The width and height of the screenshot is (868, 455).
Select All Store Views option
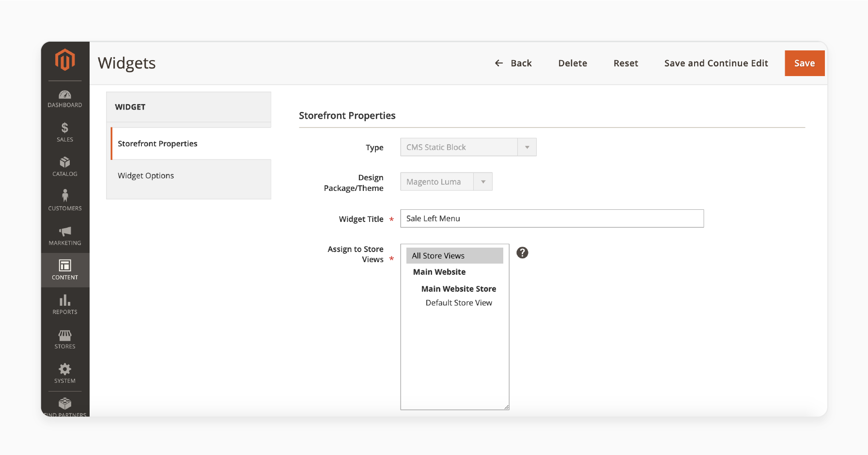pyautogui.click(x=455, y=256)
